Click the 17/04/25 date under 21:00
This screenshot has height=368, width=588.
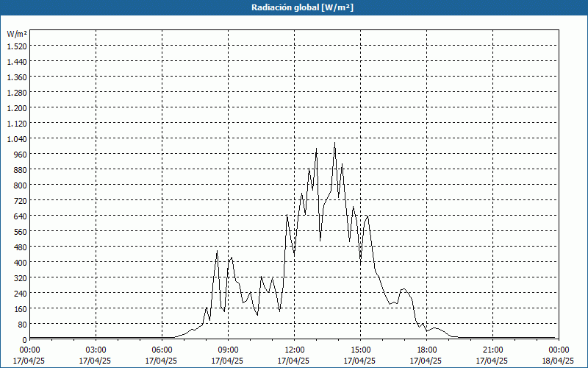[492, 361]
